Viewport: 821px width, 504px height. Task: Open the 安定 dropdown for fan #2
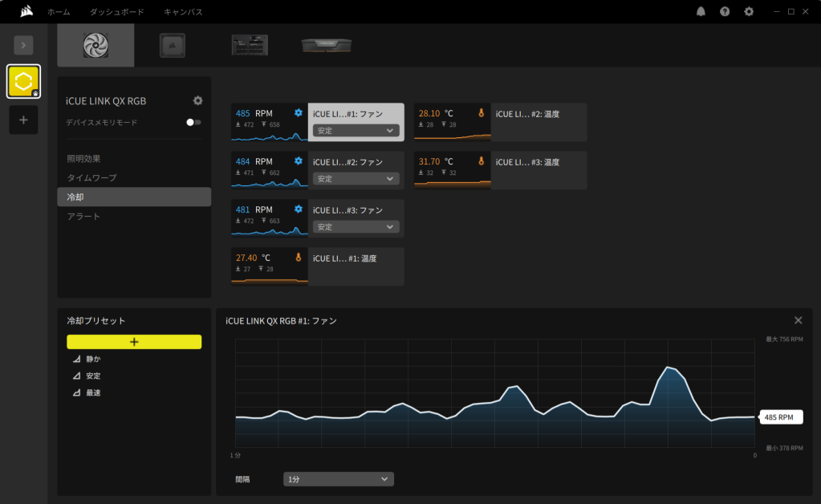356,178
